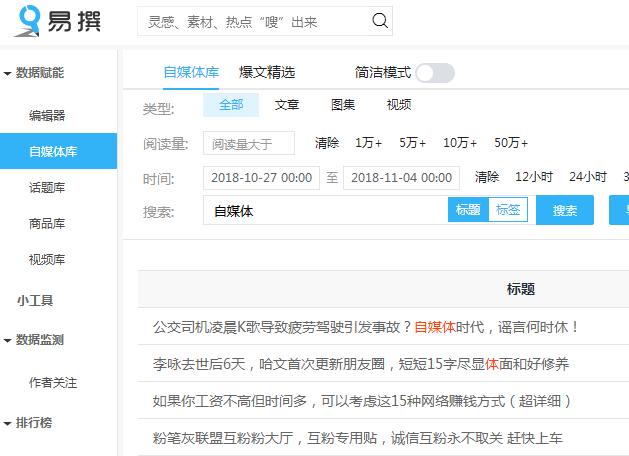Switch to the 爆文精选 tab

tap(267, 73)
